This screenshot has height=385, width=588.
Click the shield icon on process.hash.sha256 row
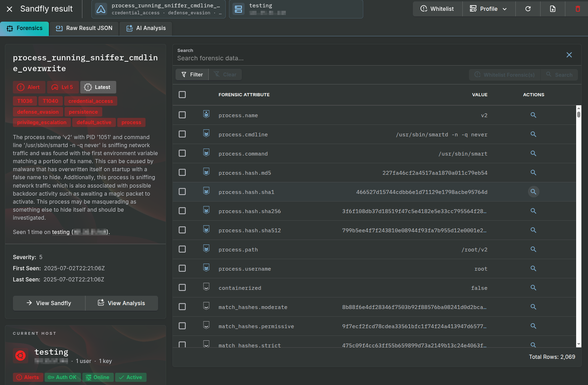206,210
